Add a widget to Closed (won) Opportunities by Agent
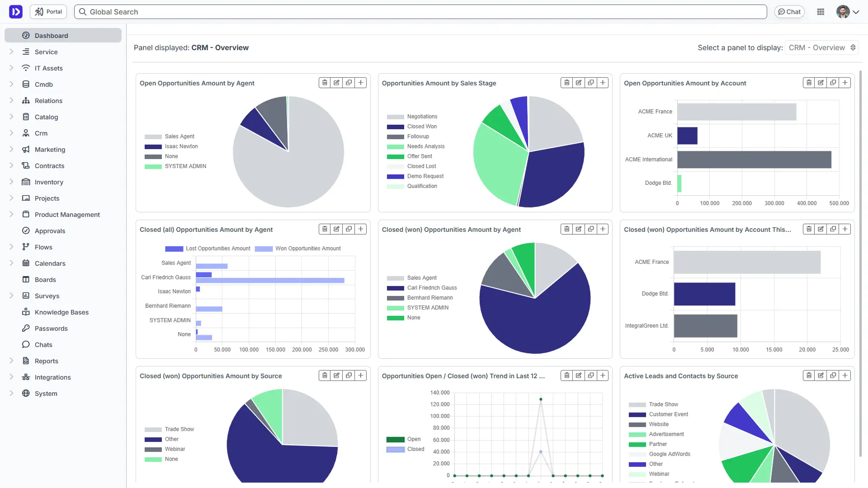This screenshot has width=868, height=488. [603, 229]
